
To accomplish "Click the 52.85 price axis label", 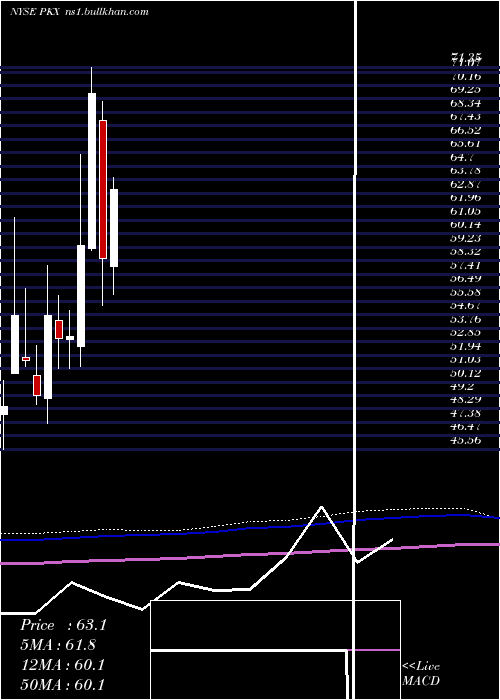I will tap(466, 333).
